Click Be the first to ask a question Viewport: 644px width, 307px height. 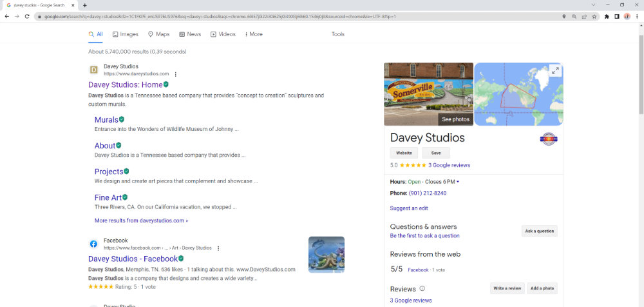point(424,236)
